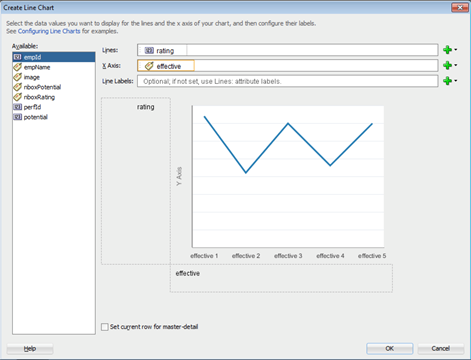Click the Cancel button

point(441,349)
